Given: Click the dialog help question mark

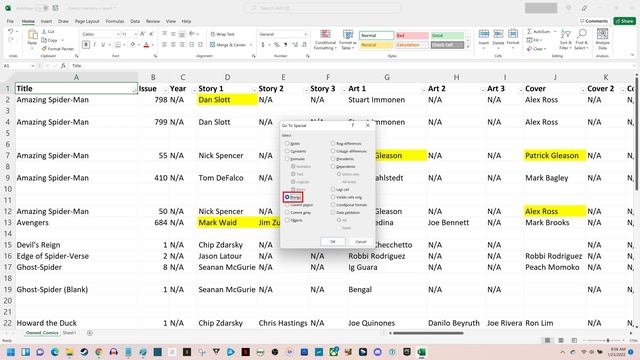Looking at the screenshot, I should pyautogui.click(x=353, y=125).
